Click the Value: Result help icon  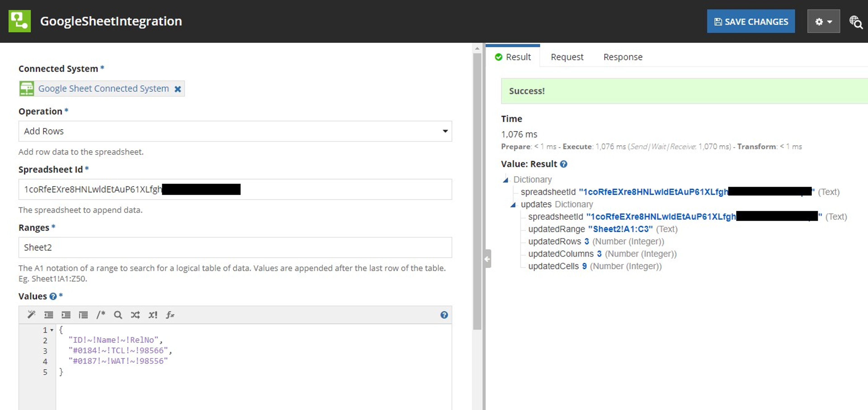564,164
